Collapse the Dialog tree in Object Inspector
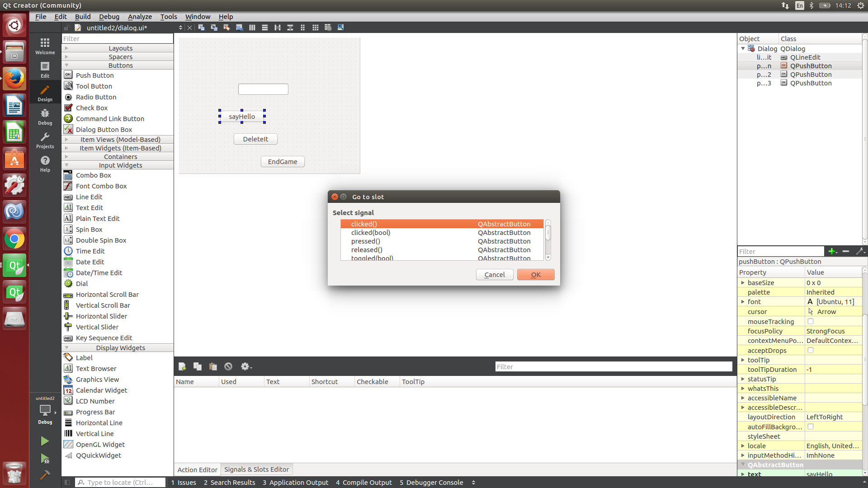The height and width of the screenshot is (488, 868). point(743,48)
